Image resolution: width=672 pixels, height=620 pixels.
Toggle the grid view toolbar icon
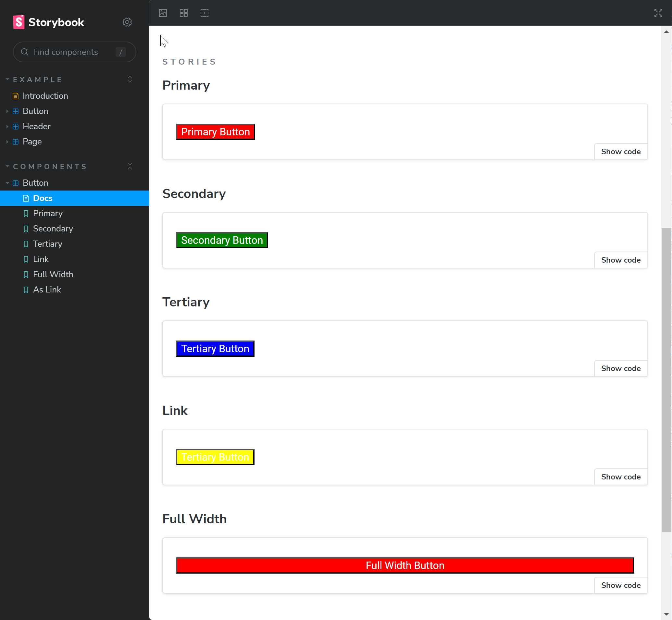pyautogui.click(x=183, y=13)
